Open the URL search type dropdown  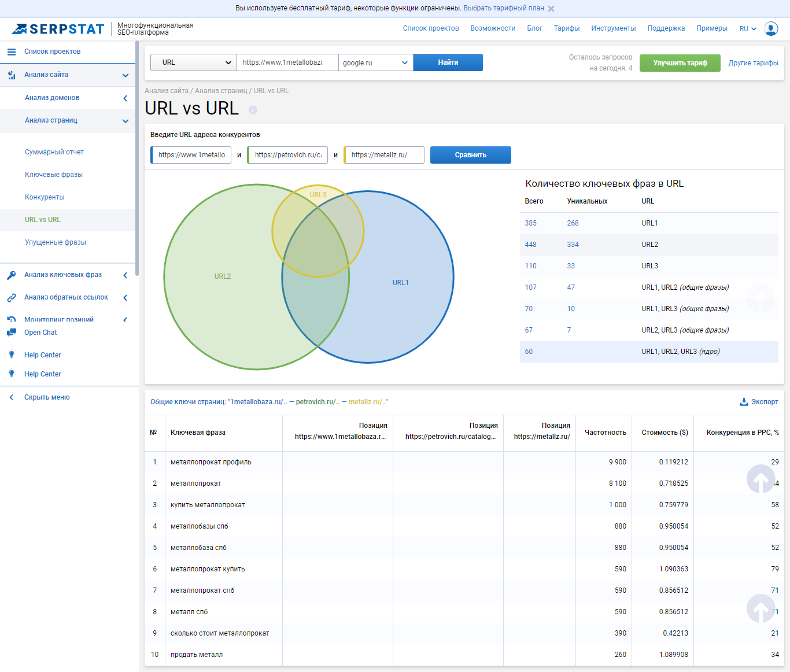pyautogui.click(x=194, y=62)
